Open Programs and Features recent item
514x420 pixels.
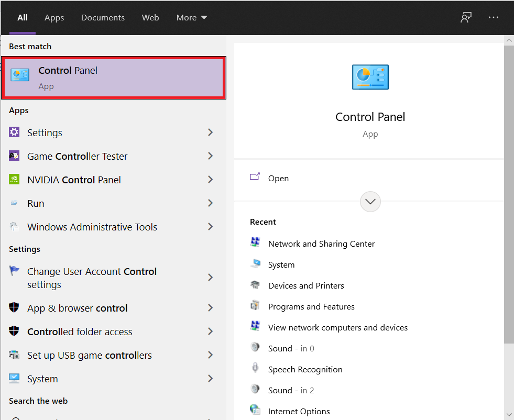311,307
